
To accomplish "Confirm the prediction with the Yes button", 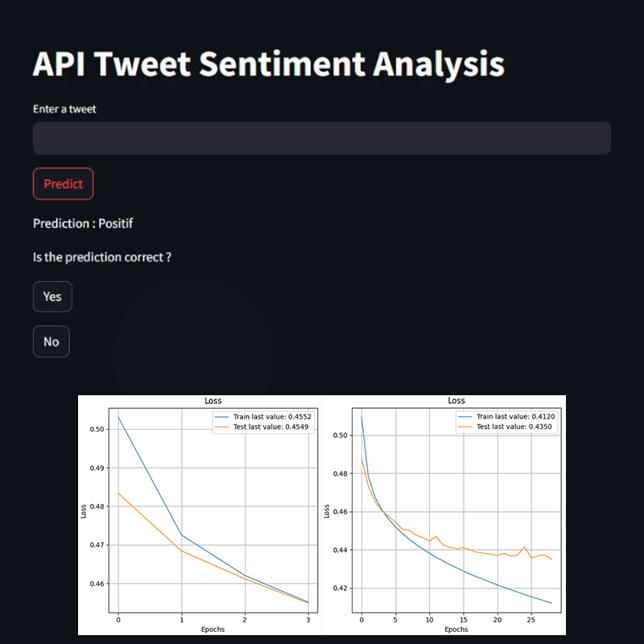I will pyautogui.click(x=52, y=296).
